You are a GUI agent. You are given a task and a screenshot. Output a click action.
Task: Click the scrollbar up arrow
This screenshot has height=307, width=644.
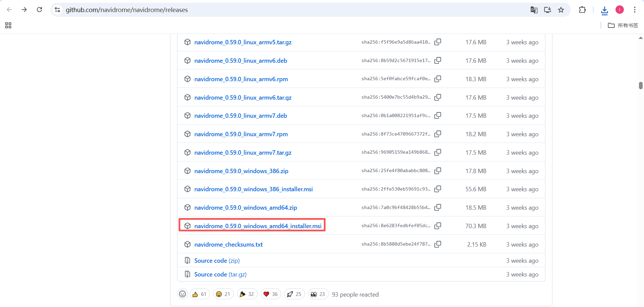(641, 38)
